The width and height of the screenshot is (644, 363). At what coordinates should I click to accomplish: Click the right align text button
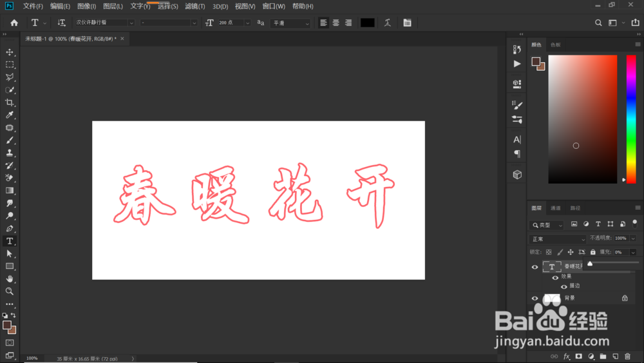click(348, 23)
